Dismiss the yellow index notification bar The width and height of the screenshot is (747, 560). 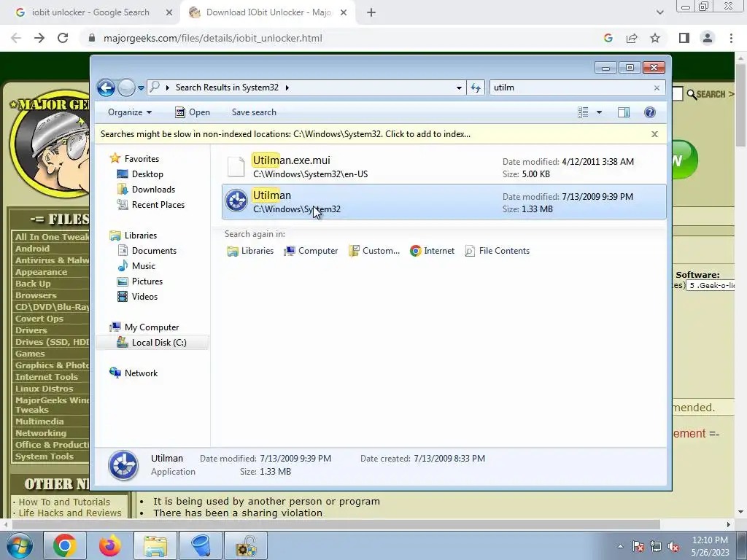click(x=654, y=134)
